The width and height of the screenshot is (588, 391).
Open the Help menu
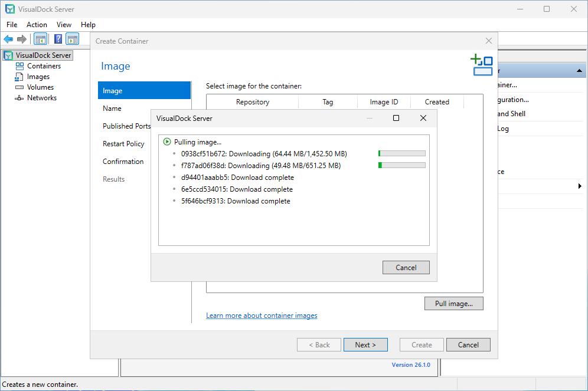tap(88, 25)
